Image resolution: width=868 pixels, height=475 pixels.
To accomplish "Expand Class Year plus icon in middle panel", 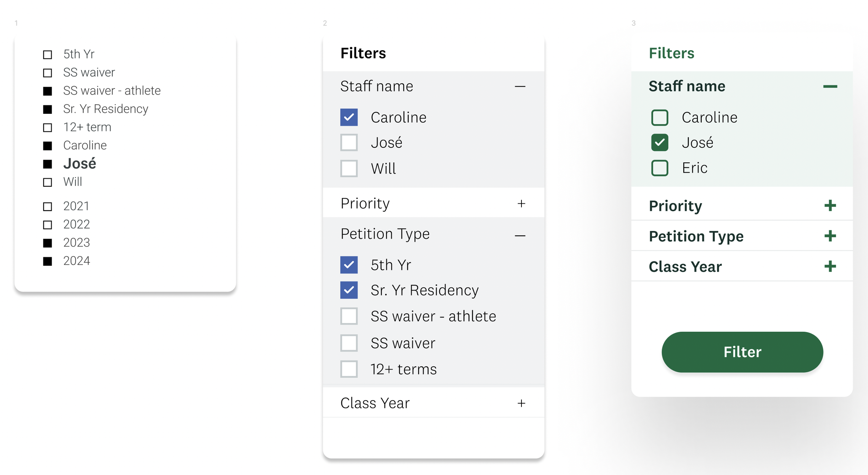I will tap(521, 403).
